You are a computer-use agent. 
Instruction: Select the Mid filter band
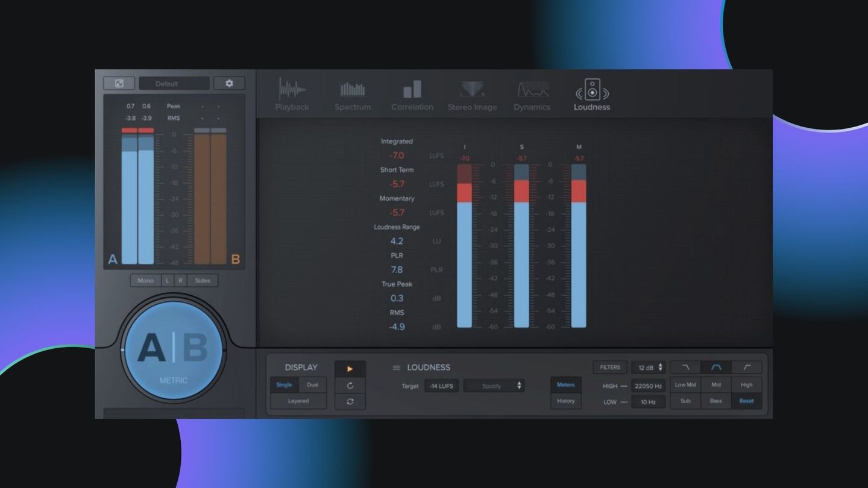coord(716,385)
